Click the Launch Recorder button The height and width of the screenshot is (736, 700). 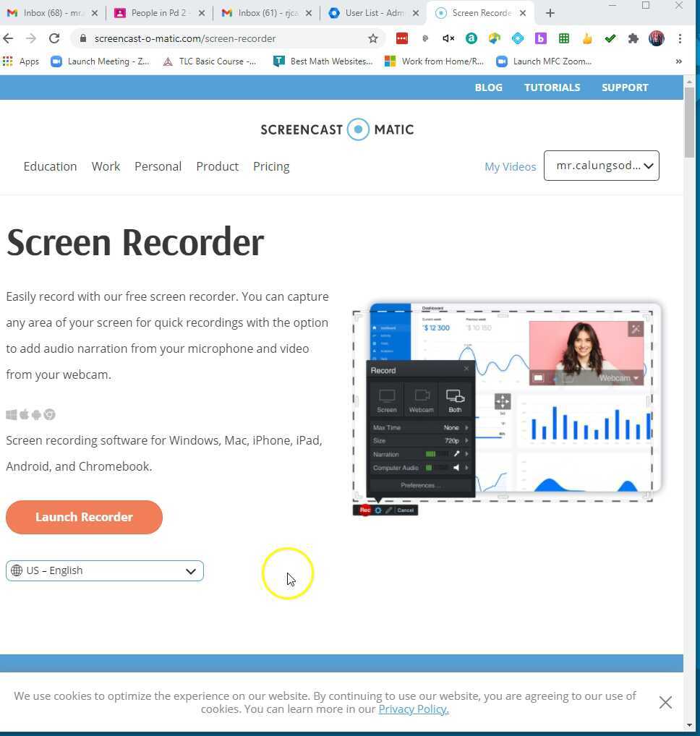tap(84, 517)
